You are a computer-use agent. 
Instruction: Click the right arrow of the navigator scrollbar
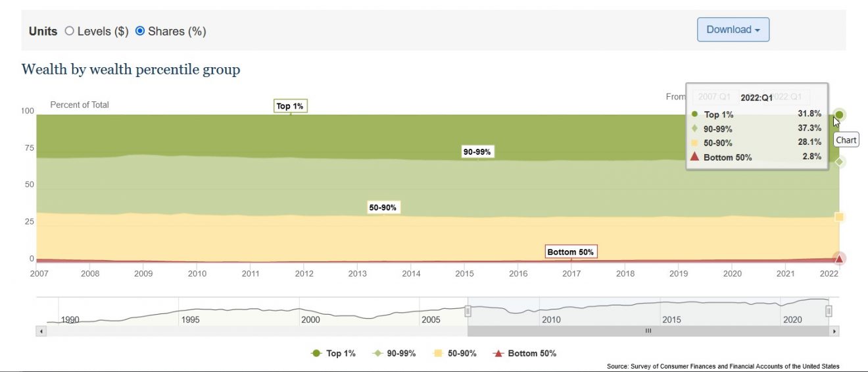[x=835, y=331]
